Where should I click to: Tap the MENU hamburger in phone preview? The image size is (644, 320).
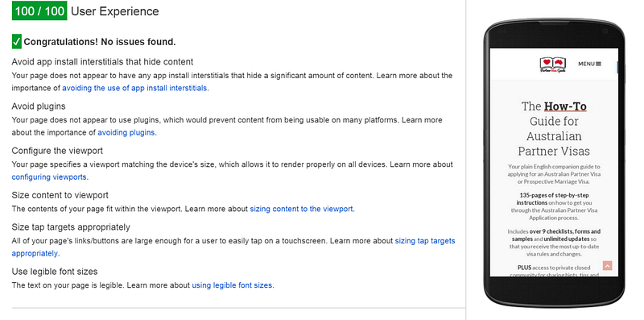pos(590,64)
